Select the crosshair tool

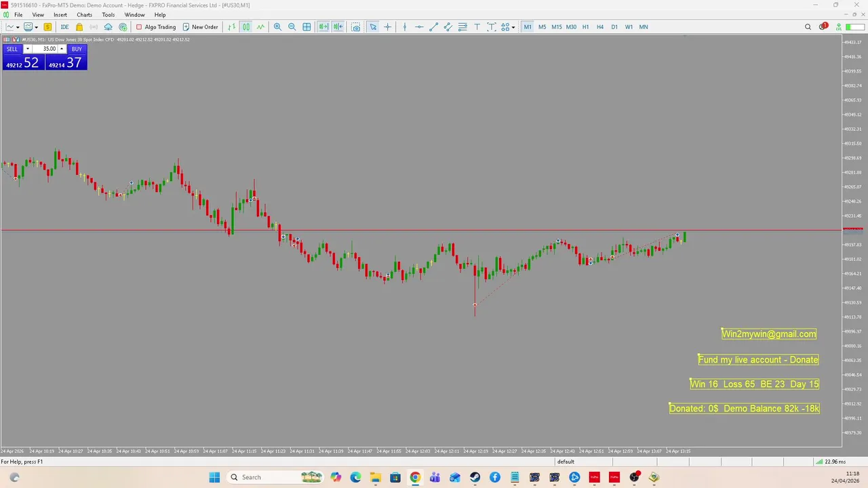point(387,27)
